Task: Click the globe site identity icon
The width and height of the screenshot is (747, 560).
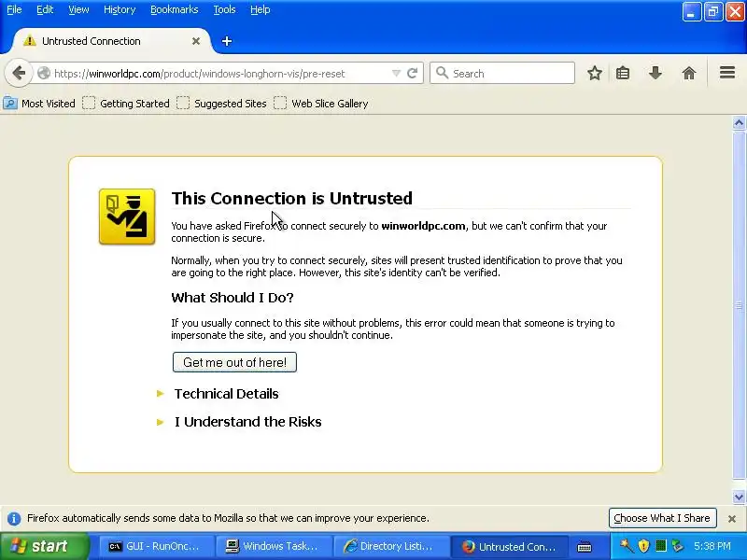Action: [x=44, y=74]
